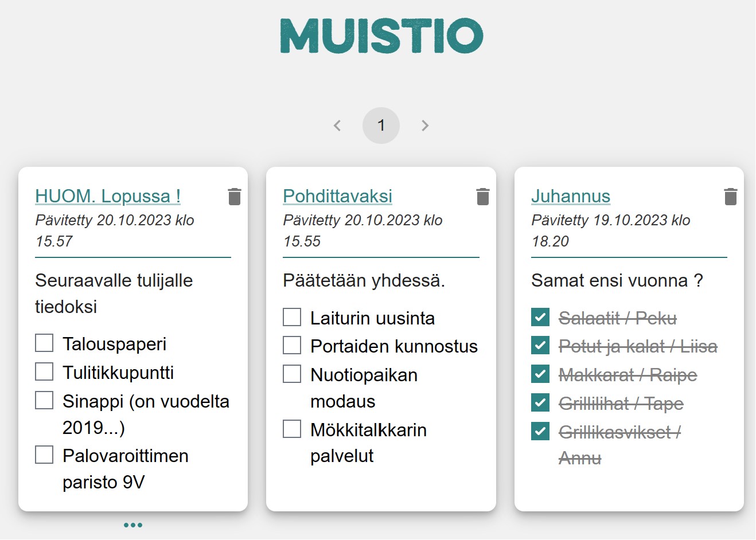Go to next page with right chevron
Screen dimensions: 756x540
[x=425, y=126]
